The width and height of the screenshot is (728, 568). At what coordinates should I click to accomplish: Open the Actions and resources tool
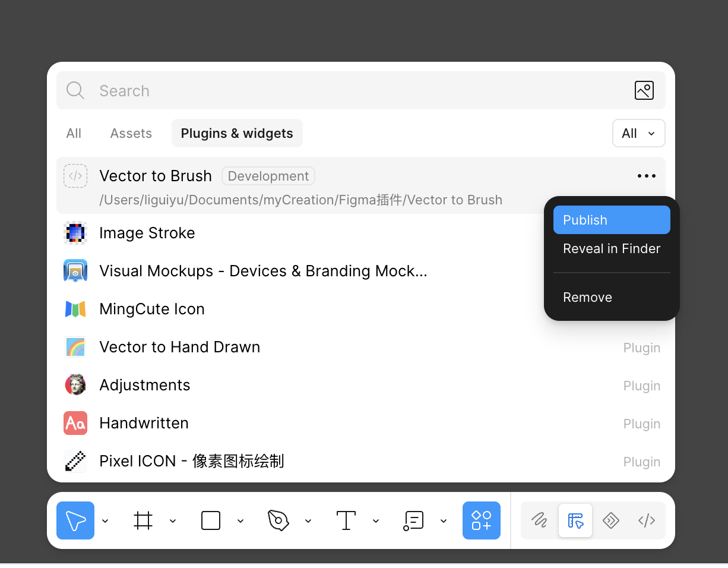pos(482,520)
